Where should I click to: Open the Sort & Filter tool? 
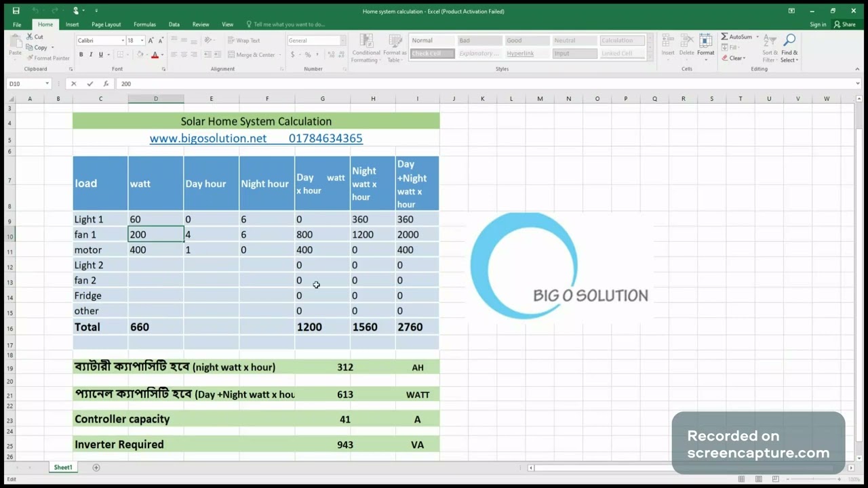click(x=770, y=48)
